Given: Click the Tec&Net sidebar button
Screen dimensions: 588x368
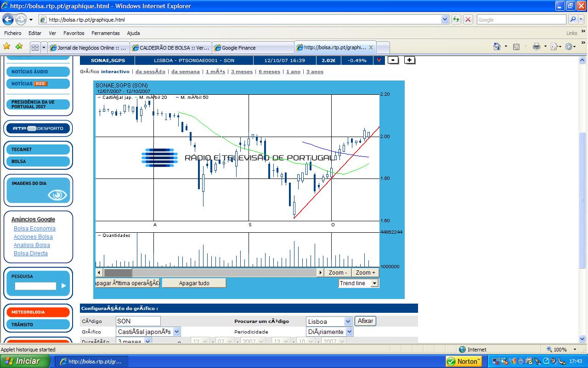Looking at the screenshot, I should click(x=39, y=149).
